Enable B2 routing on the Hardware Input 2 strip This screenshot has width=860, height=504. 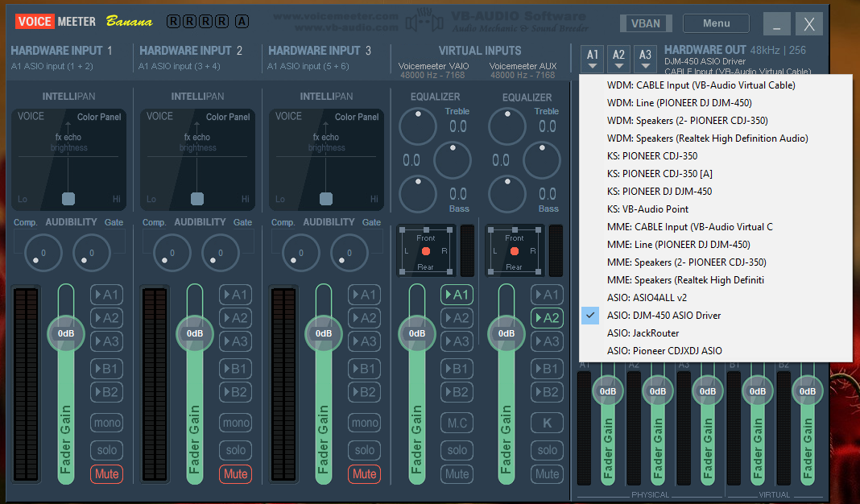coord(236,391)
